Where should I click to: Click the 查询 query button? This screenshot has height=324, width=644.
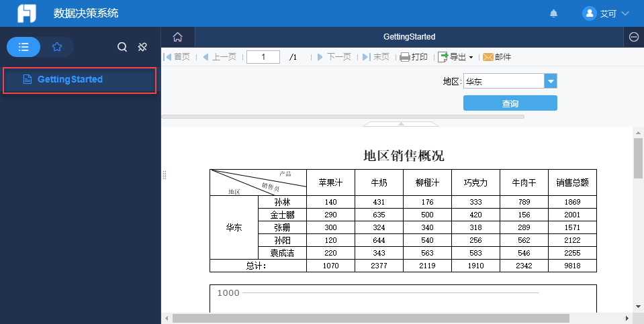click(510, 103)
